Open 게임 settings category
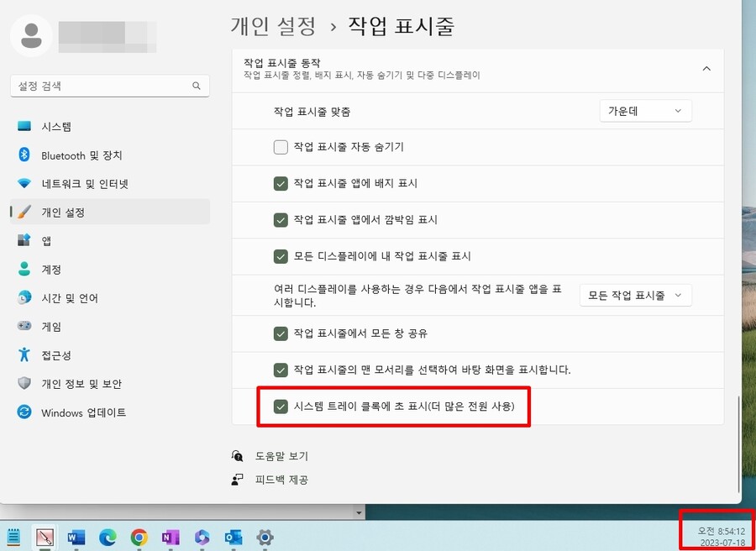 click(x=110, y=327)
